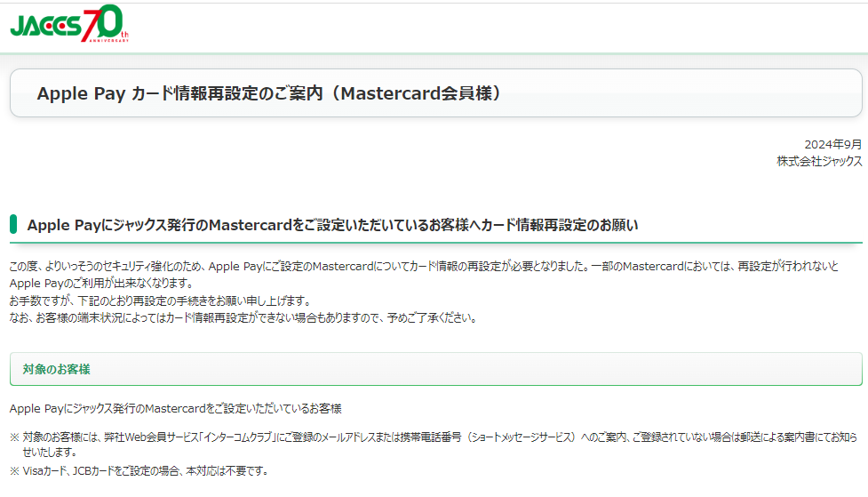Click the line 'Apple Payのご利用が出来なくなります。'
This screenshot has height=497, width=868.
tap(101, 283)
